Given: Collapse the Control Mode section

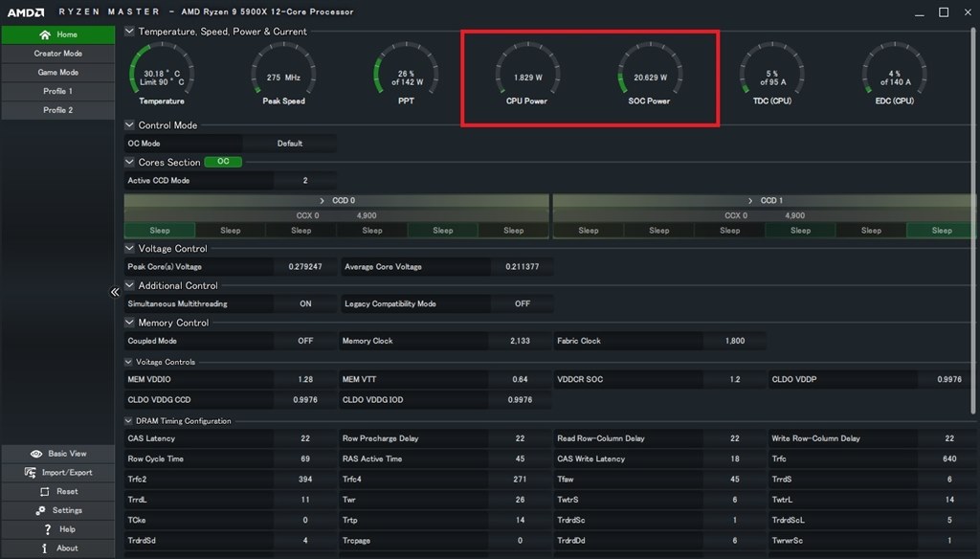Looking at the screenshot, I should click(x=129, y=125).
